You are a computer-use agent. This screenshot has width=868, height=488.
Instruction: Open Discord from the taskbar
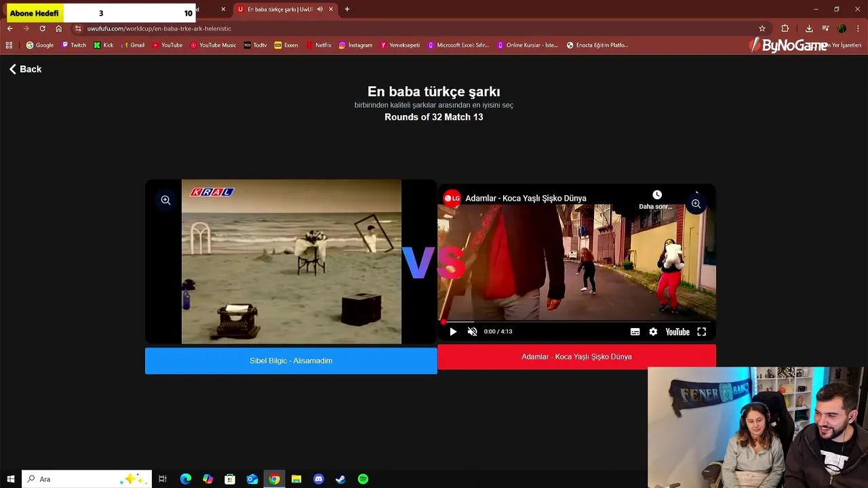coord(319,479)
